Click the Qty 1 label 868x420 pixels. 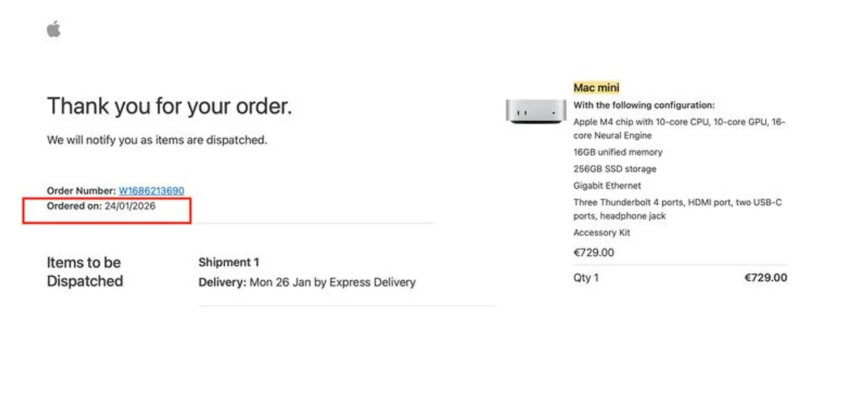pos(586,278)
